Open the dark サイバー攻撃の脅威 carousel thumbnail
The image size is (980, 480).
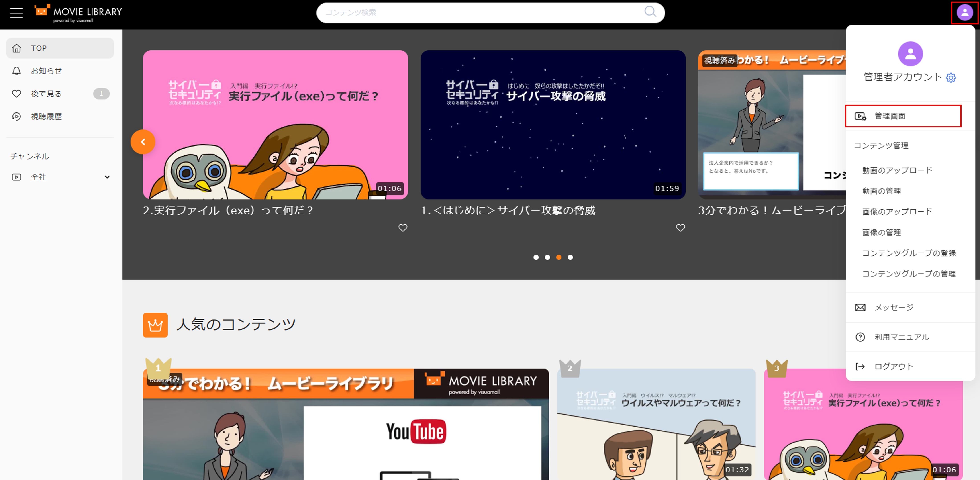coord(553,125)
